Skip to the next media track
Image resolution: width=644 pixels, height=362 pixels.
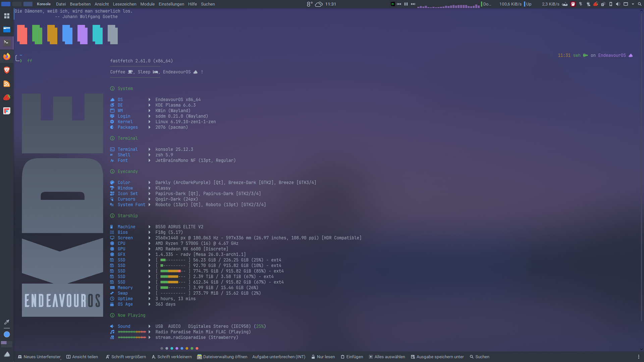click(413, 4)
